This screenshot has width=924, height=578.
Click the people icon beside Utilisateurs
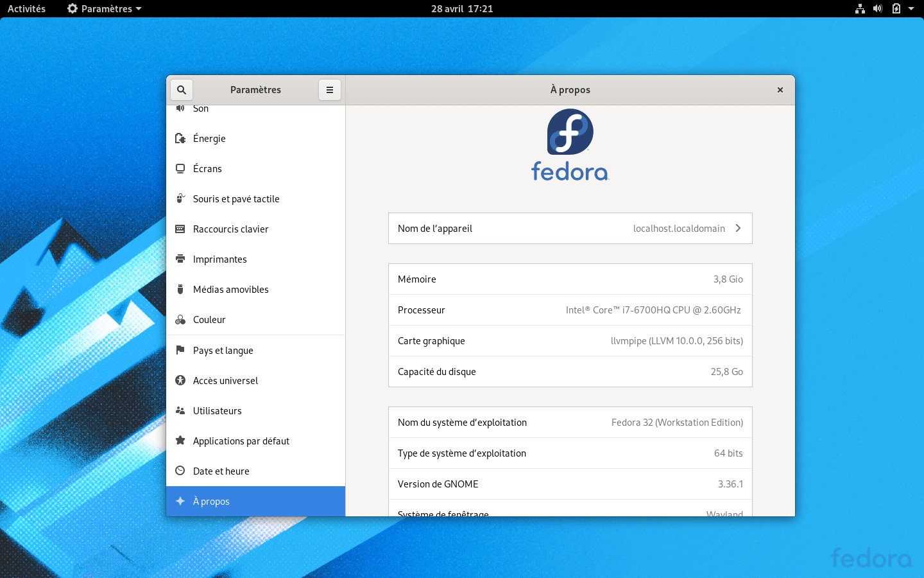coord(180,411)
